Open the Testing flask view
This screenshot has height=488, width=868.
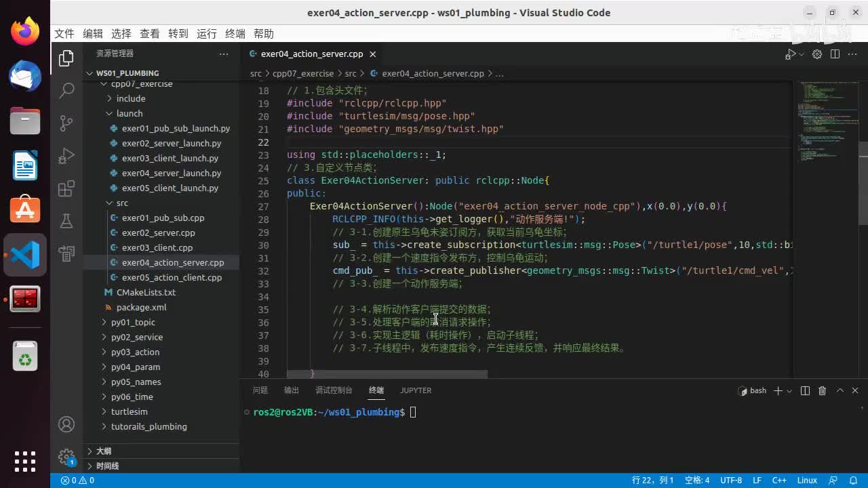pos(66,221)
